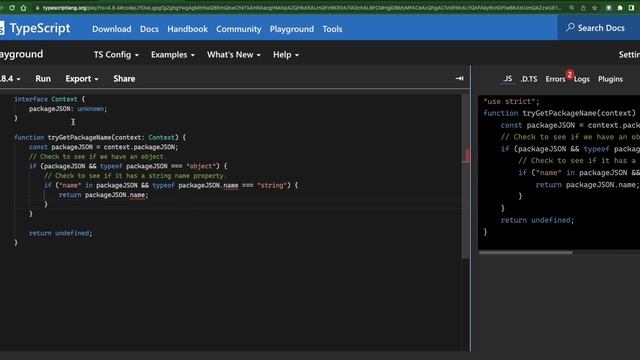Click the TypeScript logo

point(35,28)
